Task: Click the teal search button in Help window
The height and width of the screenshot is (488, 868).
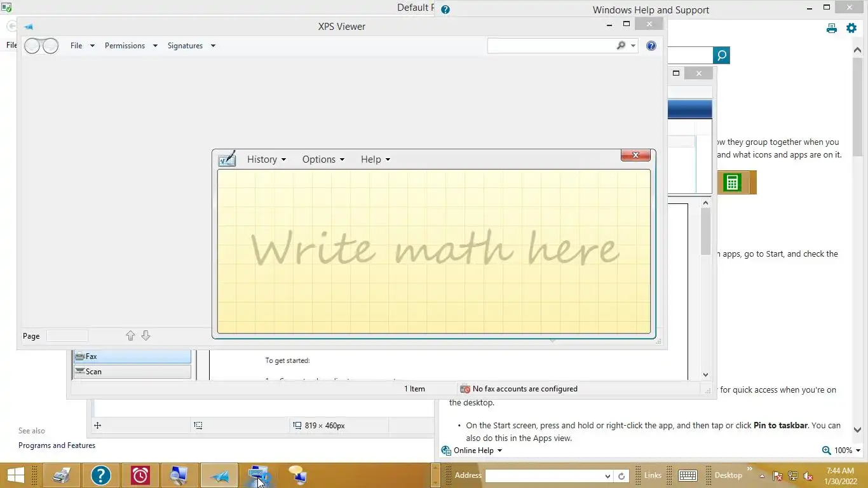Action: [x=721, y=55]
